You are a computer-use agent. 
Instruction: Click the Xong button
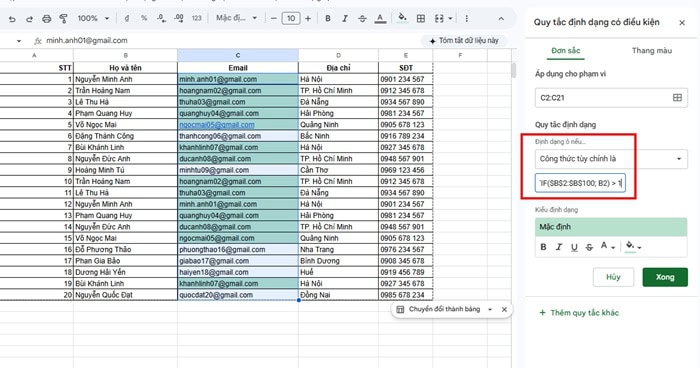[x=665, y=277]
